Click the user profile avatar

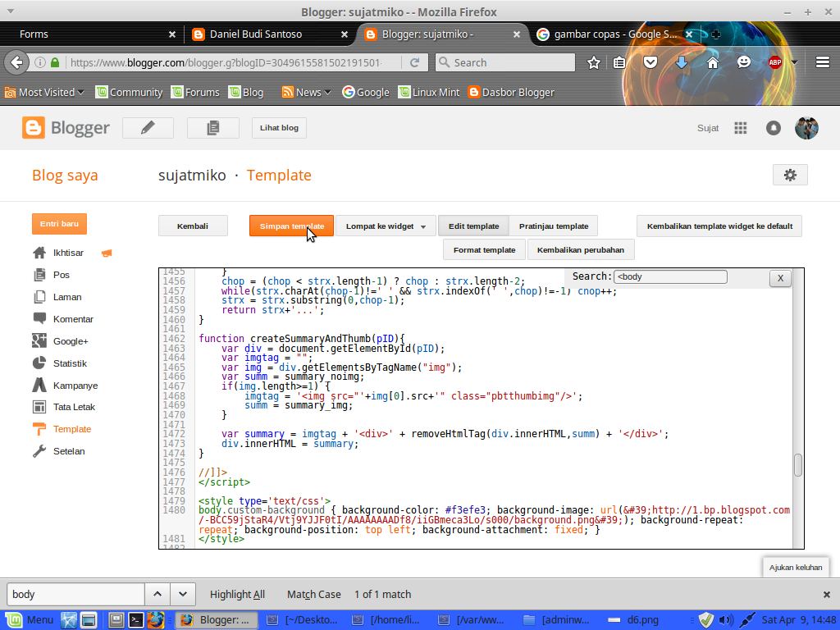(806, 128)
